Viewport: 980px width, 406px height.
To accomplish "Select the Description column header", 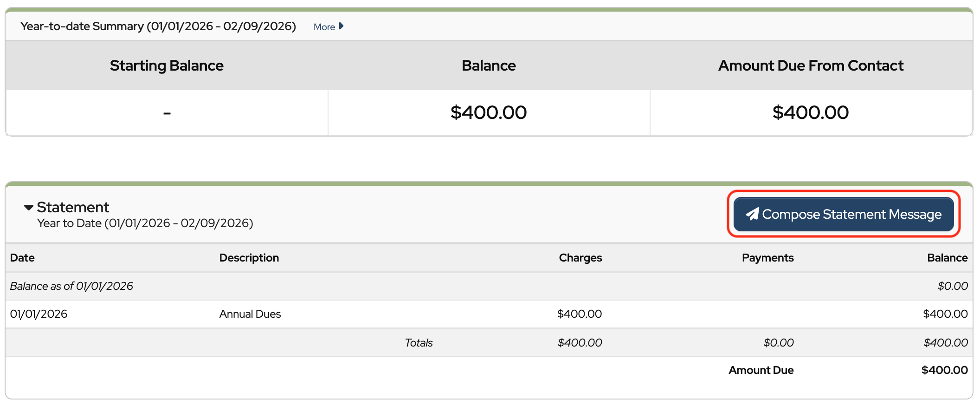I will point(249,258).
